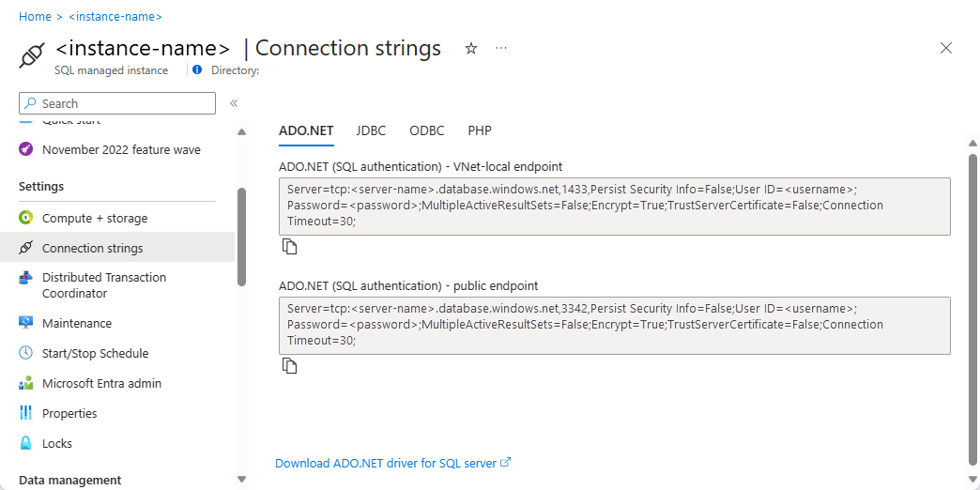Switch to the ODBC tab
The width and height of the screenshot is (980, 490).
pyautogui.click(x=426, y=130)
